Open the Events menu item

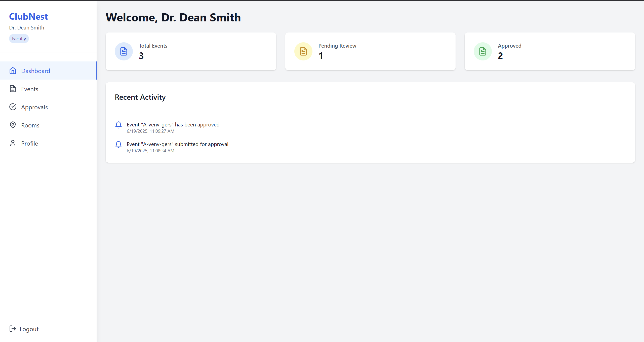coord(30,89)
